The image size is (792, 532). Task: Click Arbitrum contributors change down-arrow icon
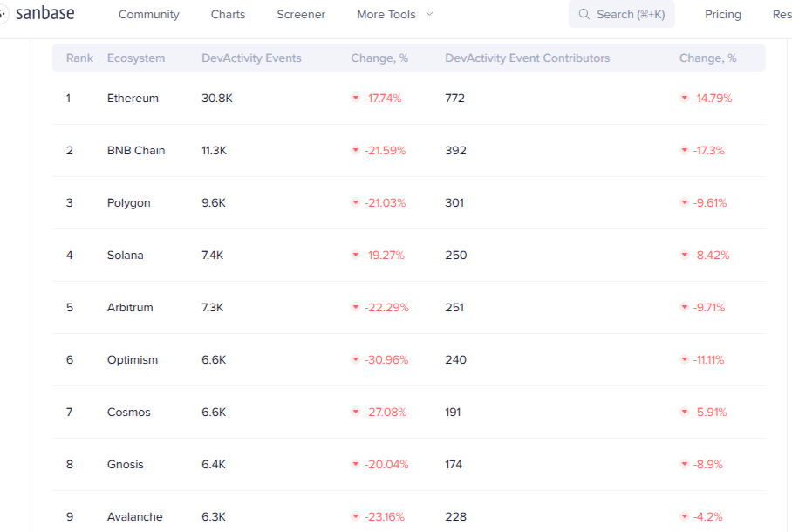(x=685, y=307)
